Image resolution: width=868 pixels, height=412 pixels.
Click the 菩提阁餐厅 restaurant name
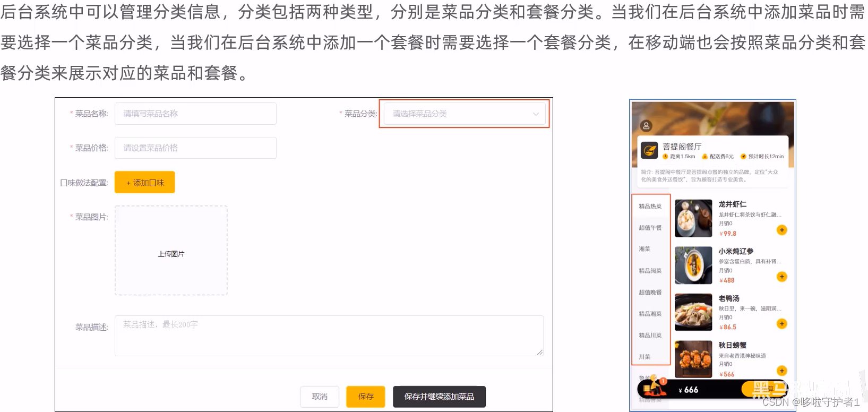tap(682, 147)
